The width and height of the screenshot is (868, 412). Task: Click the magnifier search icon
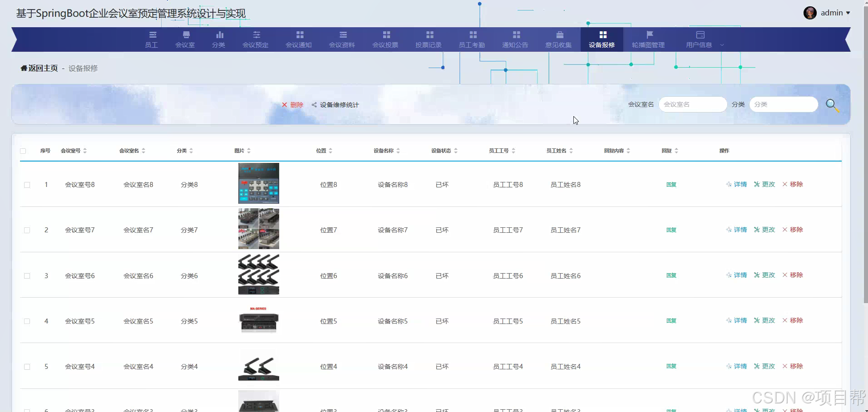coord(832,106)
